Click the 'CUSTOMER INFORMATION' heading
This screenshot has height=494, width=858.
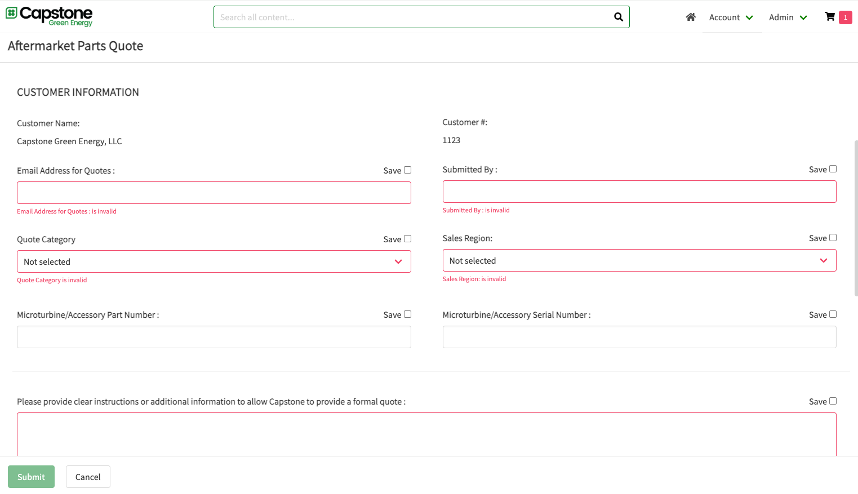(78, 92)
